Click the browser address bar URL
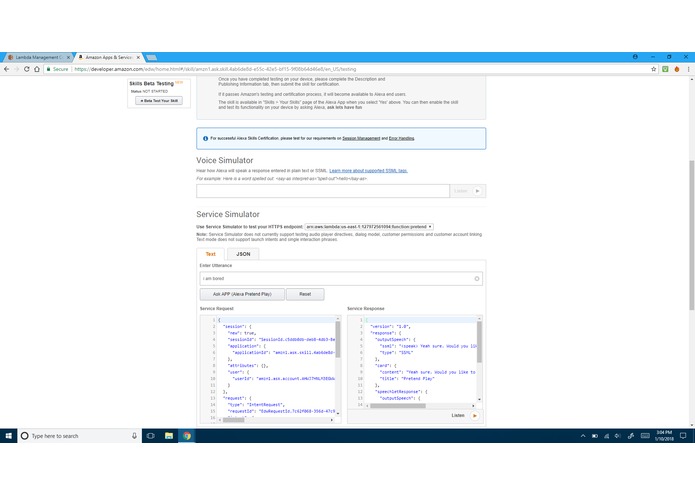 (215, 69)
